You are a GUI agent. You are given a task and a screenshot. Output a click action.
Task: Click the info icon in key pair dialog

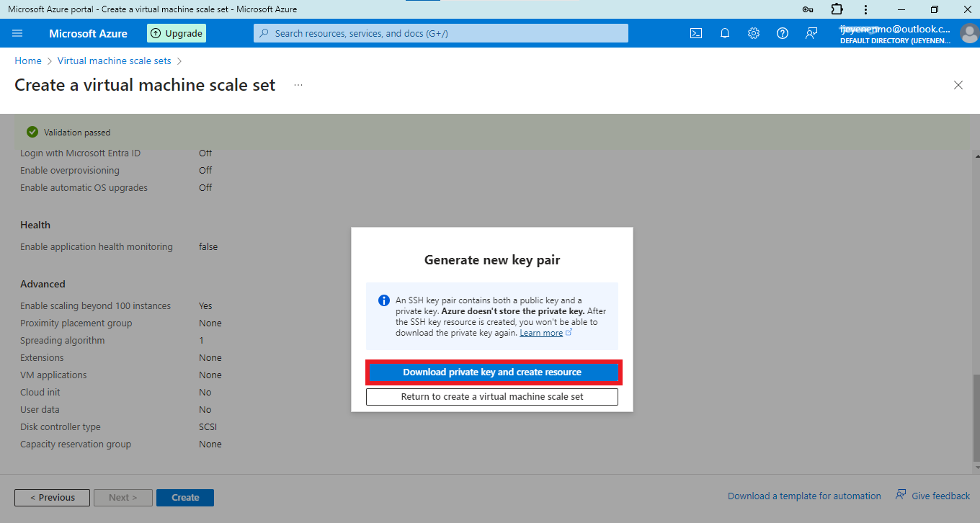384,300
